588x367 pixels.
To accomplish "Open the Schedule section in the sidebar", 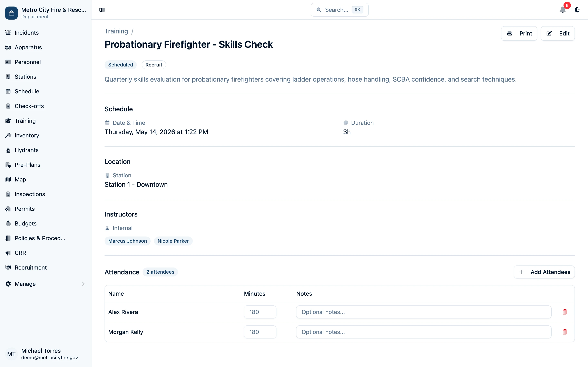I will tap(27, 91).
